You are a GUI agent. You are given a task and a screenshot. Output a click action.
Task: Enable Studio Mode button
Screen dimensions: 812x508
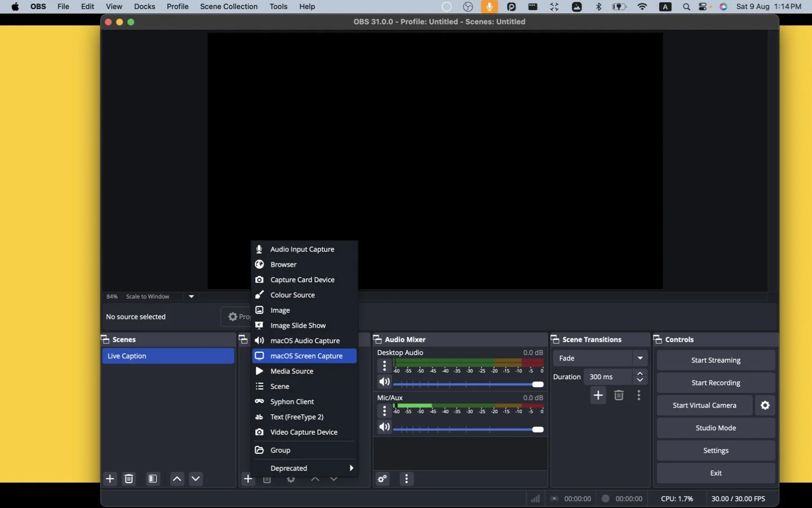[716, 428]
